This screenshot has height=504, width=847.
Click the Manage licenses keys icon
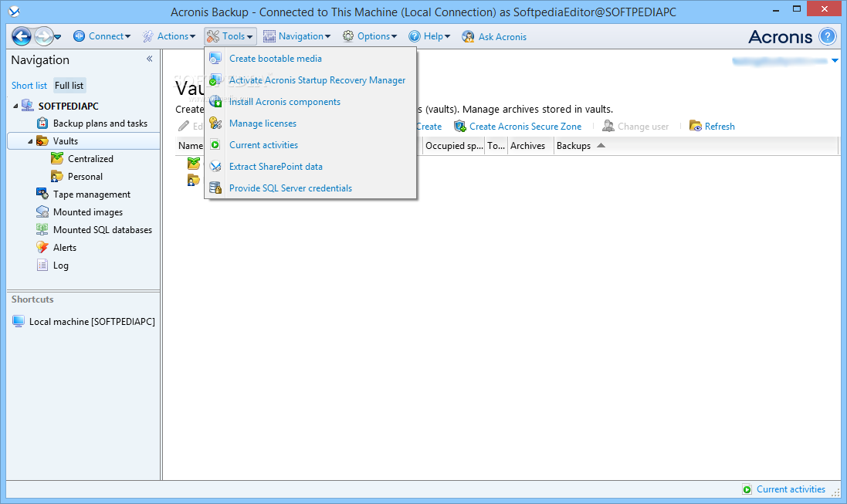(x=215, y=123)
